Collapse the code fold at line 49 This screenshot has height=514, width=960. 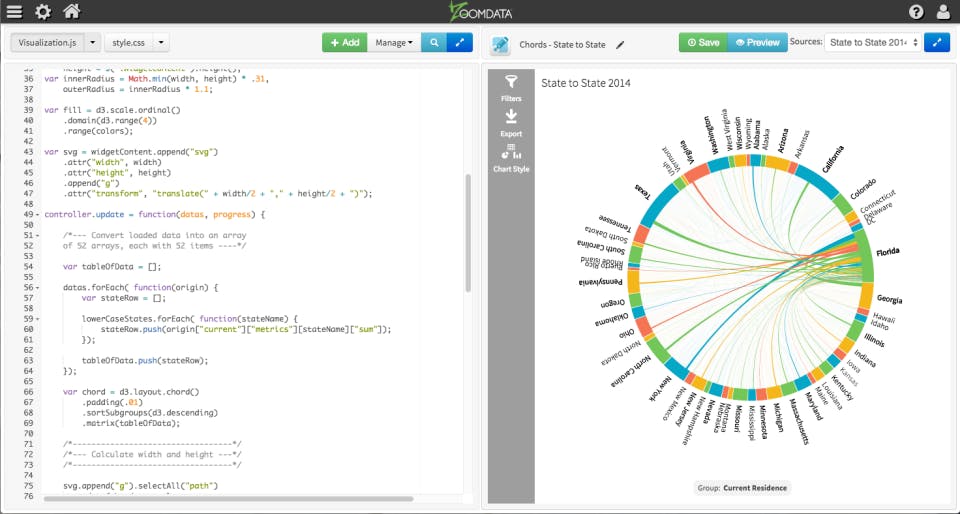coord(39,215)
